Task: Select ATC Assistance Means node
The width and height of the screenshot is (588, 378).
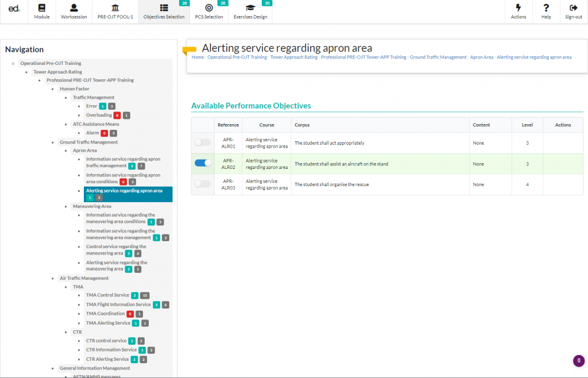Action: 96,124
